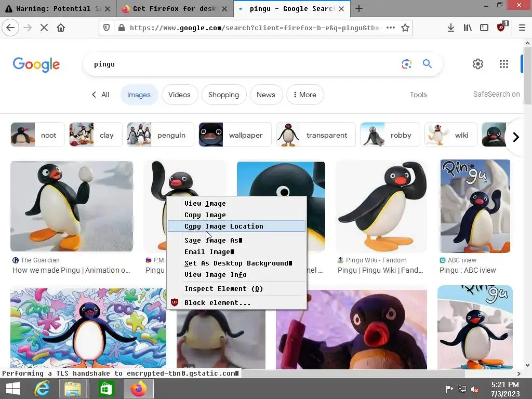Viewport: 532px width, 399px height.
Task: Click the blue magnifier search icon
Action: 427,63
